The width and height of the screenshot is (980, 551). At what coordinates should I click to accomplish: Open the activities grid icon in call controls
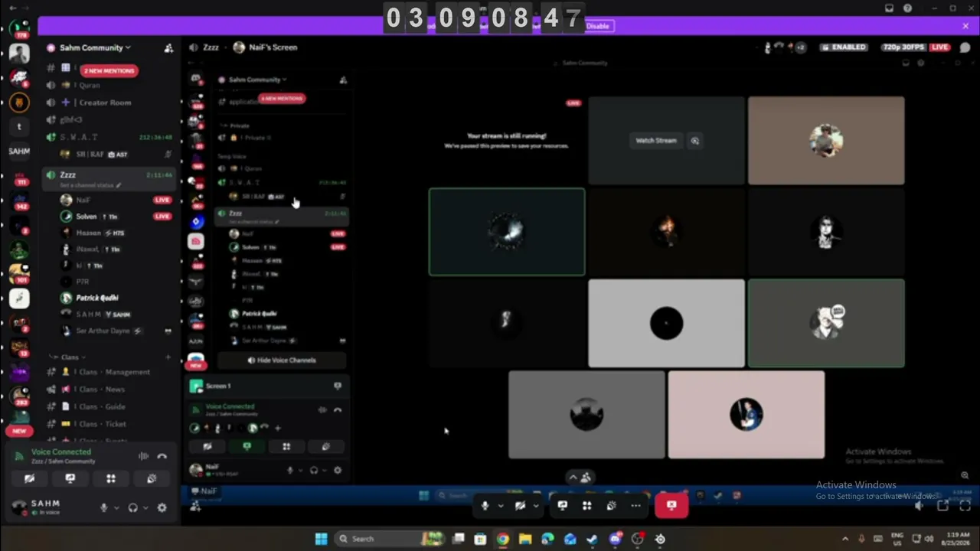587,505
